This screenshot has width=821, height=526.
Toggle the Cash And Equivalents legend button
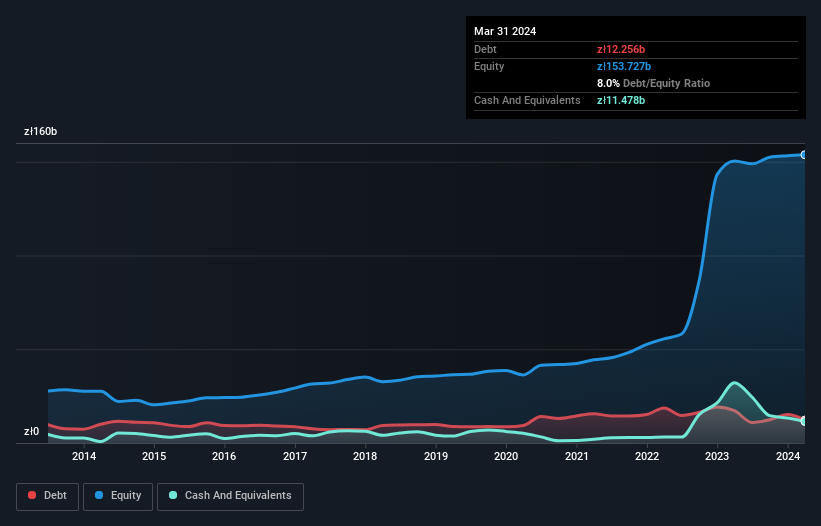[x=230, y=496]
